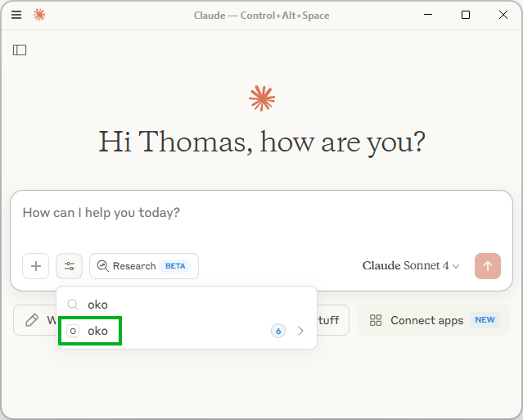Image resolution: width=523 pixels, height=420 pixels.
Task: Click the blue 6 count badge for oko
Action: pos(278,332)
